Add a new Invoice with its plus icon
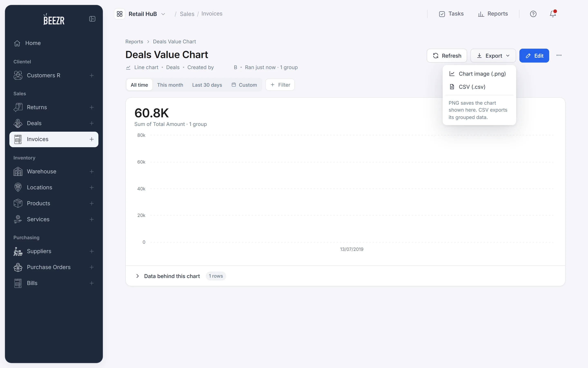This screenshot has width=588, height=368. coord(92,139)
